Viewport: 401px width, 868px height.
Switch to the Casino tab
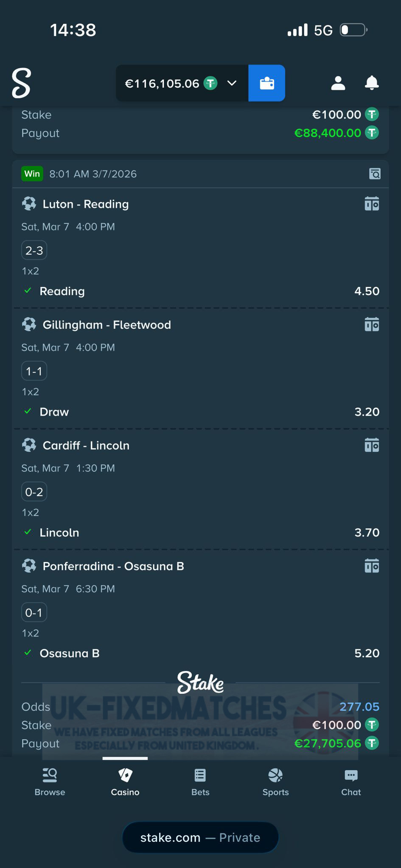(125, 782)
